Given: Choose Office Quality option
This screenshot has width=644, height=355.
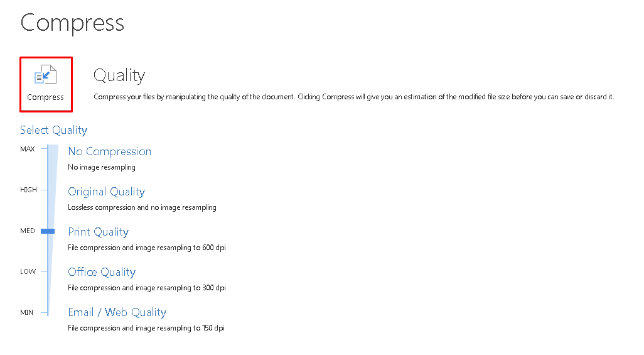Looking at the screenshot, I should click(102, 272).
